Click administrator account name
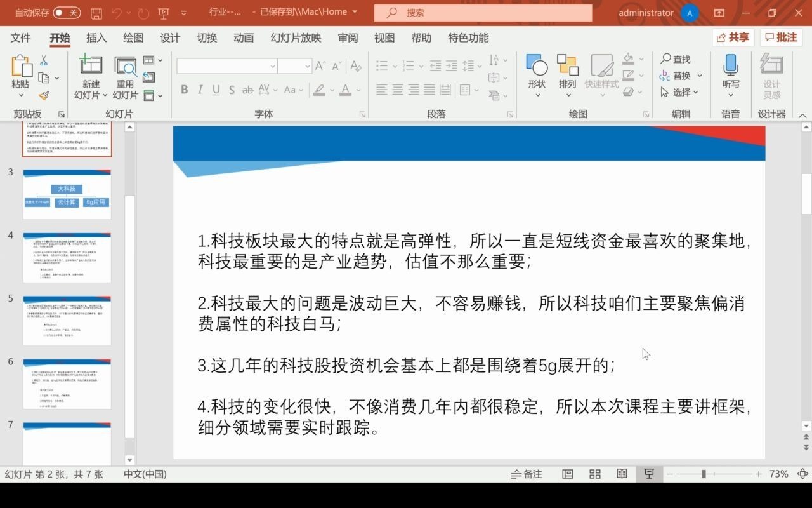The width and height of the screenshot is (812, 508). [646, 13]
